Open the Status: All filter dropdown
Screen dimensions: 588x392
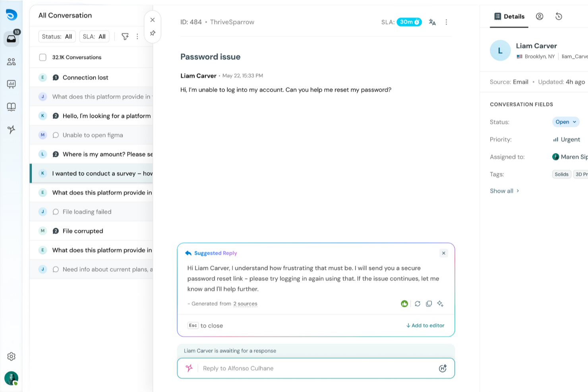[57, 36]
